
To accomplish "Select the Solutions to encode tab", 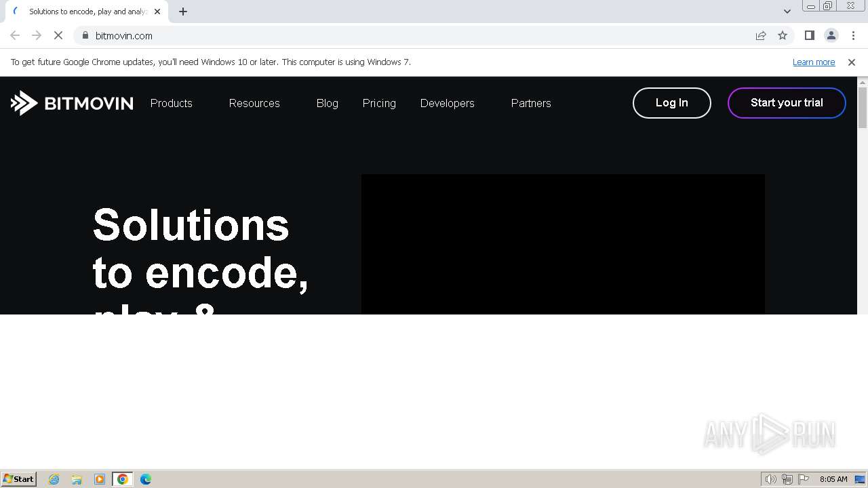I will tap(87, 12).
